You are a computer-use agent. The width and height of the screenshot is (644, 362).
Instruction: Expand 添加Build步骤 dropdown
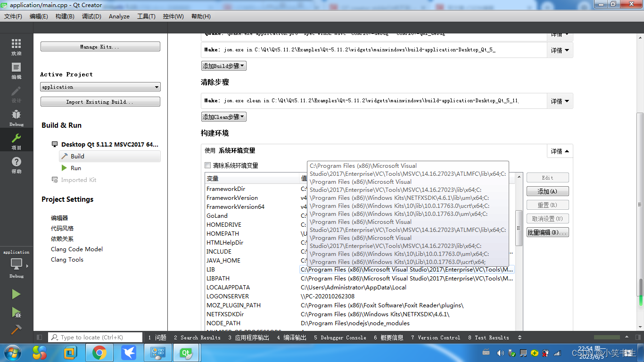(x=223, y=66)
